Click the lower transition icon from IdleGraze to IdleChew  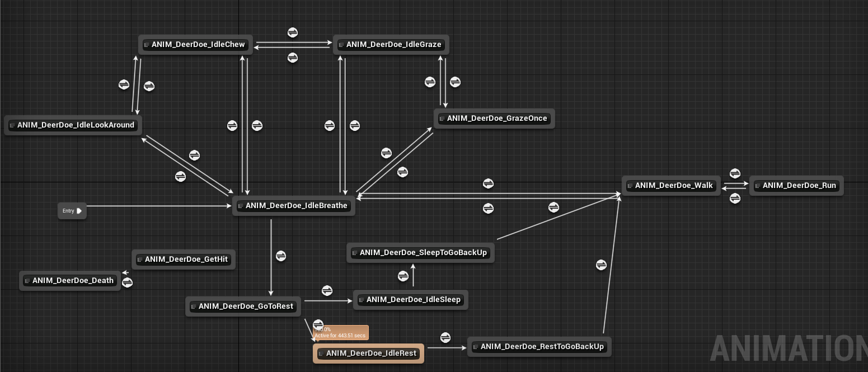[293, 58]
